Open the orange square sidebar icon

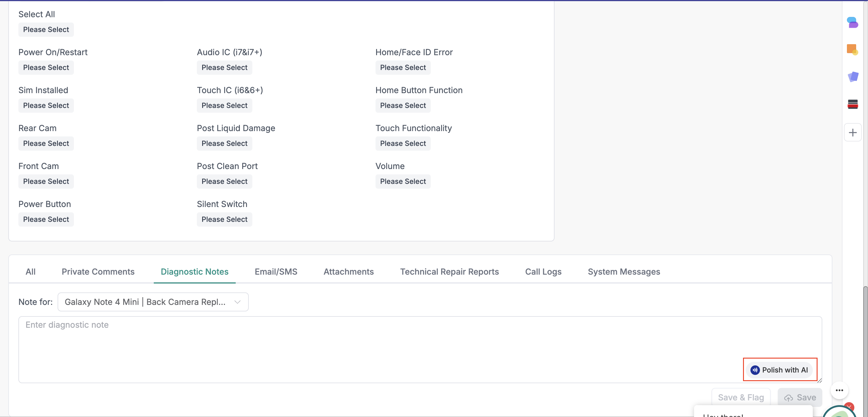click(x=852, y=50)
